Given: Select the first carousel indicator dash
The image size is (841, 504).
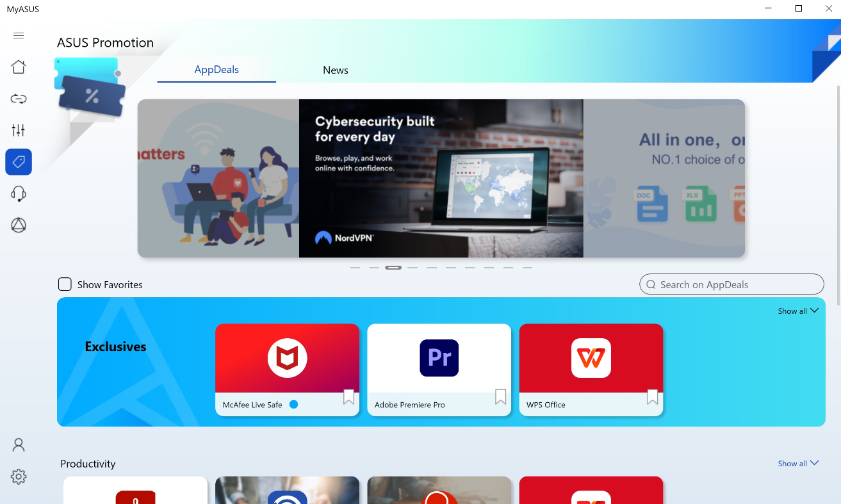Looking at the screenshot, I should [355, 268].
